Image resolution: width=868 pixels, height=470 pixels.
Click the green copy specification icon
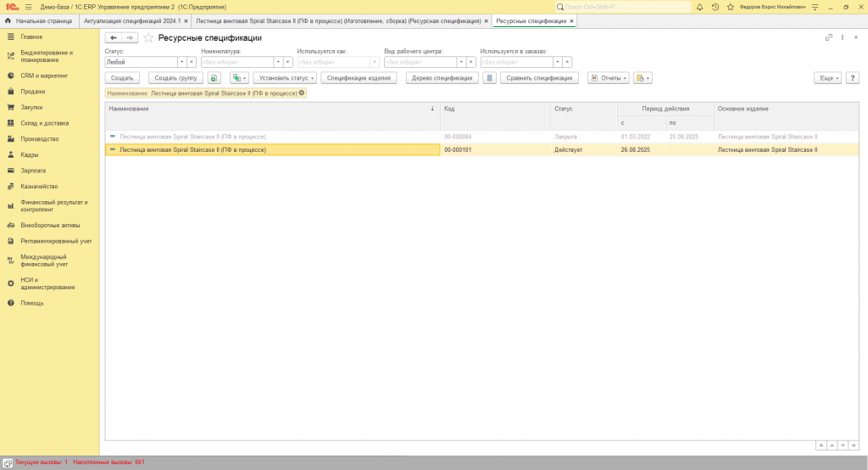(214, 78)
